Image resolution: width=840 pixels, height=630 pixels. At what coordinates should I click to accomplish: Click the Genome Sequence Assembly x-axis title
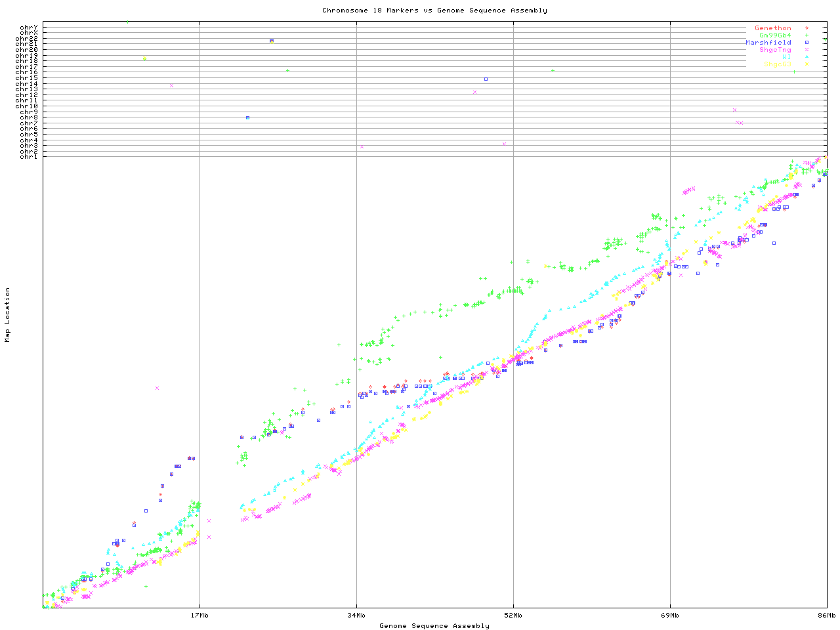click(x=434, y=626)
